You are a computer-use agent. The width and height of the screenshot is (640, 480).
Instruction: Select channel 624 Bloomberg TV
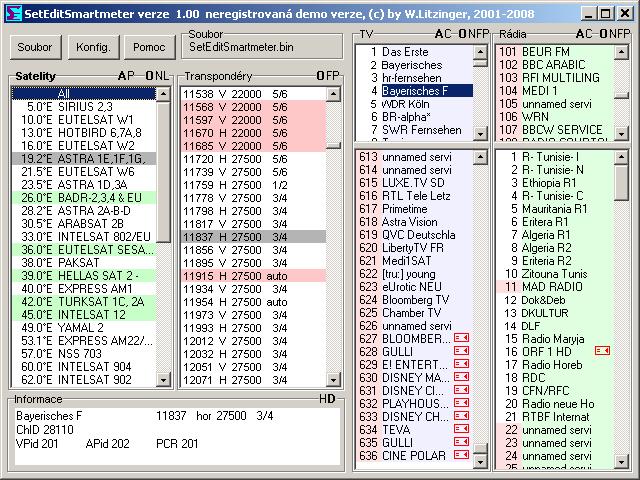pos(414,300)
